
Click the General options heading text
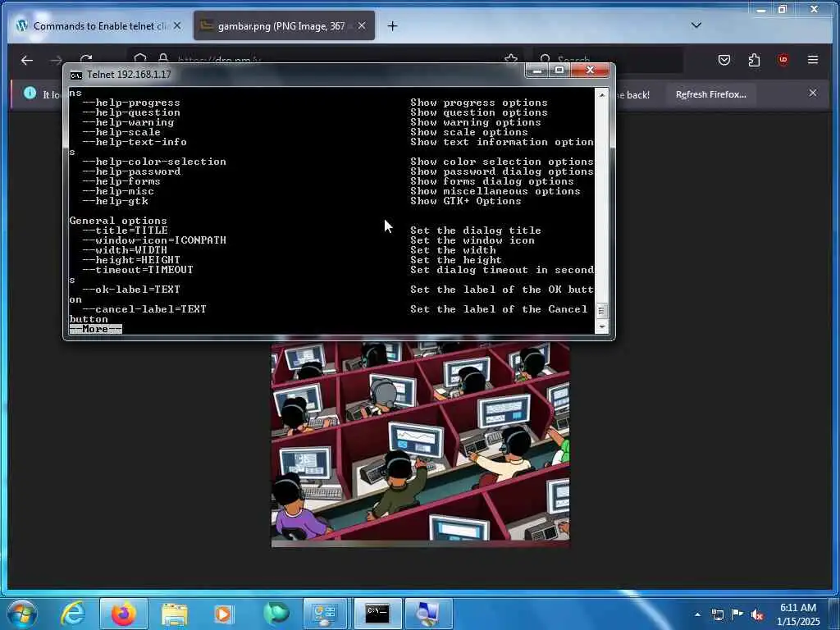[x=118, y=221]
